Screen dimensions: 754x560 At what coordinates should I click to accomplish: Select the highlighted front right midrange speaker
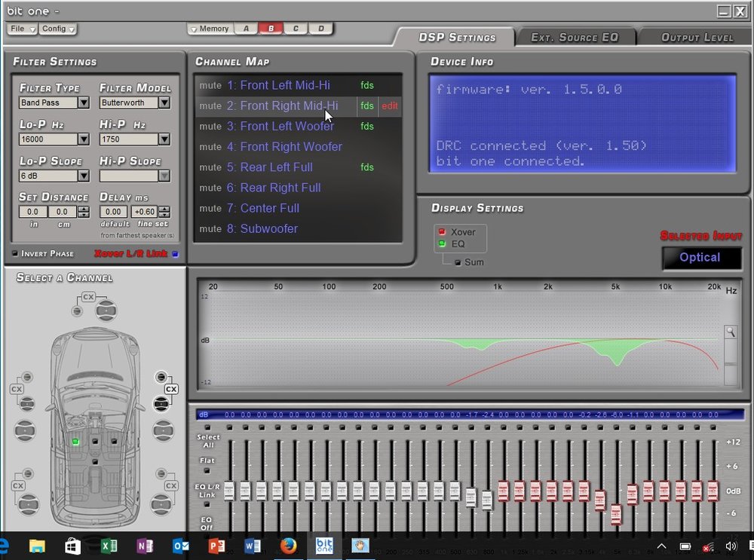point(161,403)
